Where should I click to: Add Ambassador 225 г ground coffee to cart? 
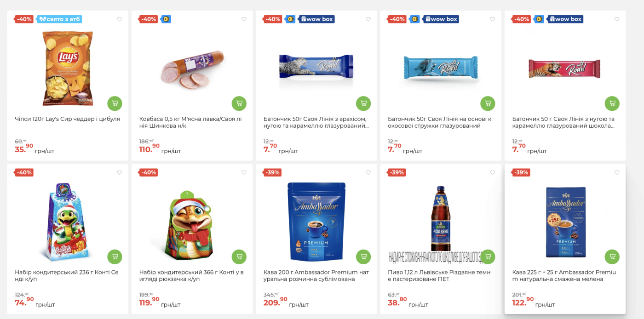[x=612, y=257]
